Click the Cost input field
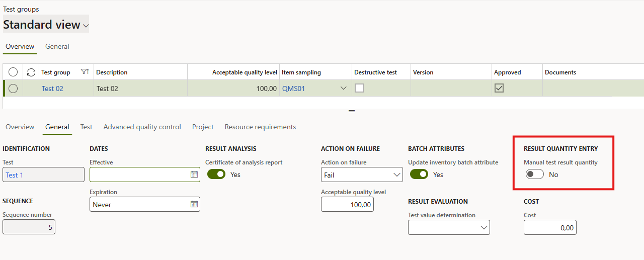Image resolution: width=644 pixels, height=260 pixels. 549,228
